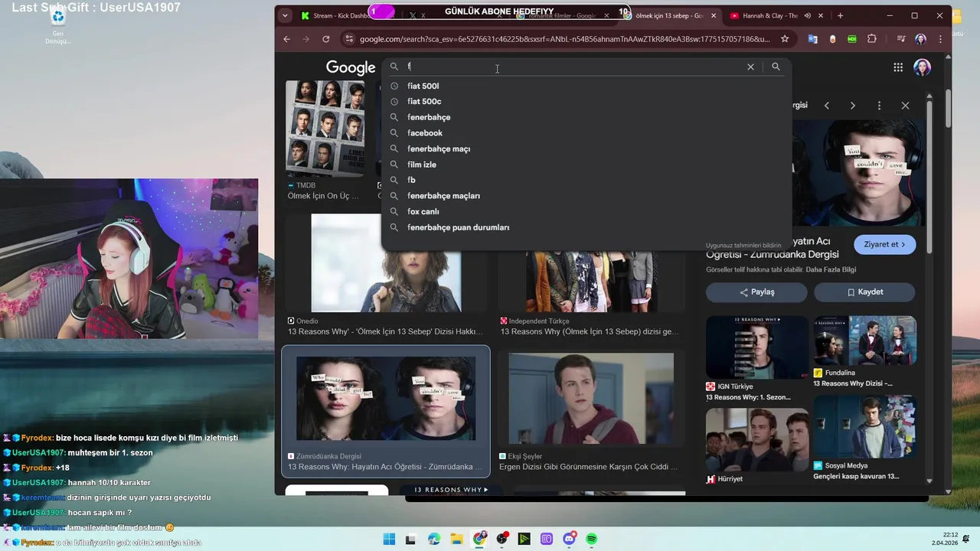Screen dimensions: 980x551
Task: Open Recycle Bin on desktop
Action: coord(57,25)
